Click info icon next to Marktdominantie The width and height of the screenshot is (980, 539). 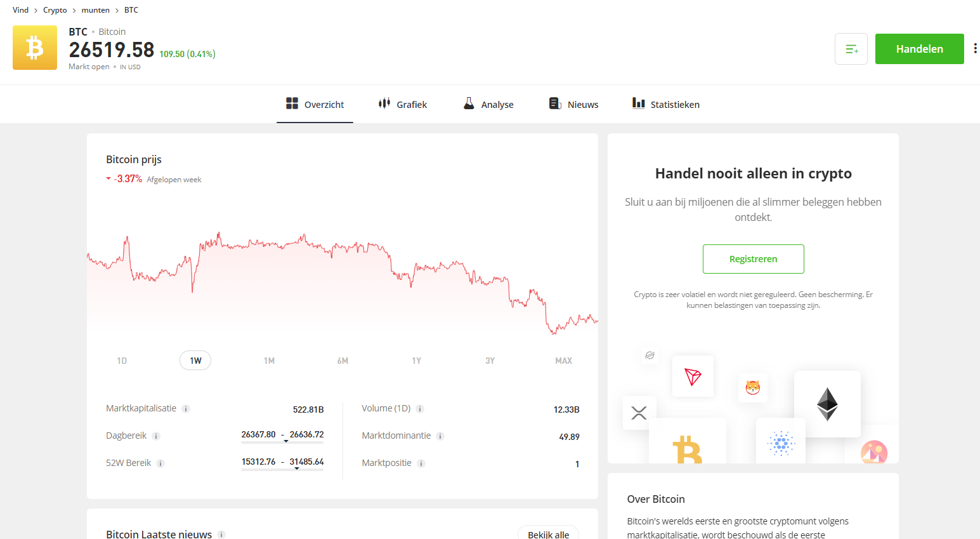[x=440, y=436]
